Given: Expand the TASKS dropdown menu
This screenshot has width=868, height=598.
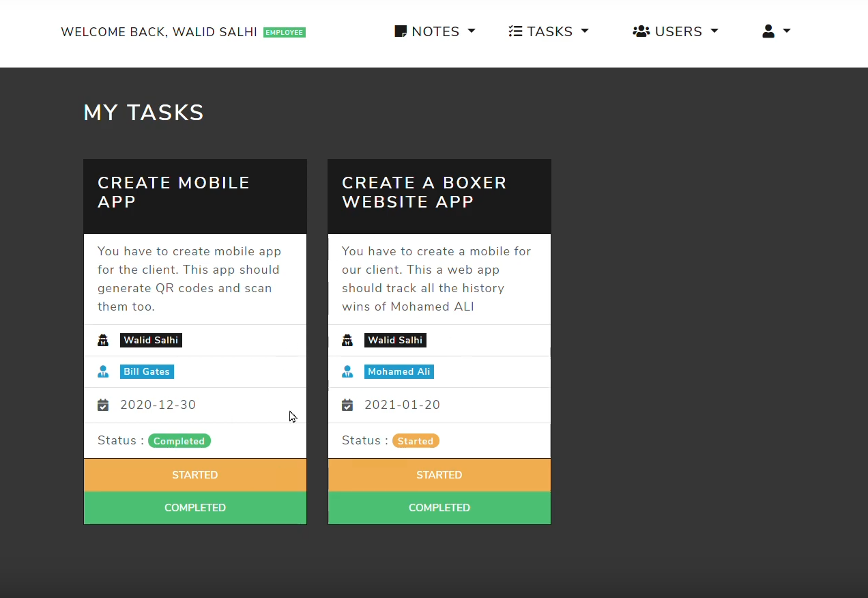Looking at the screenshot, I should pyautogui.click(x=549, y=31).
